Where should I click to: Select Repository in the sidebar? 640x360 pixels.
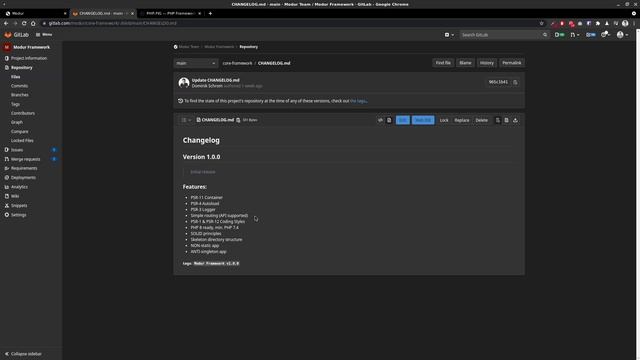[x=18, y=68]
